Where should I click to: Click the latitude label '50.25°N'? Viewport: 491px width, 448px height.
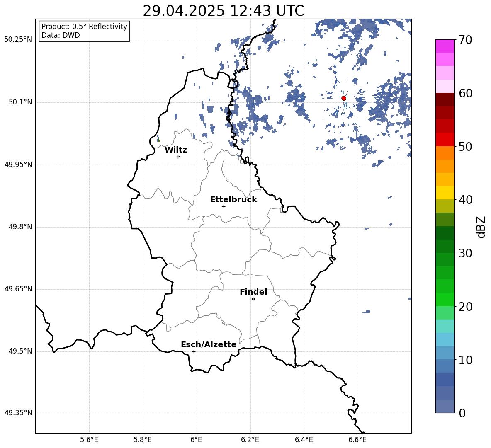click(x=18, y=40)
